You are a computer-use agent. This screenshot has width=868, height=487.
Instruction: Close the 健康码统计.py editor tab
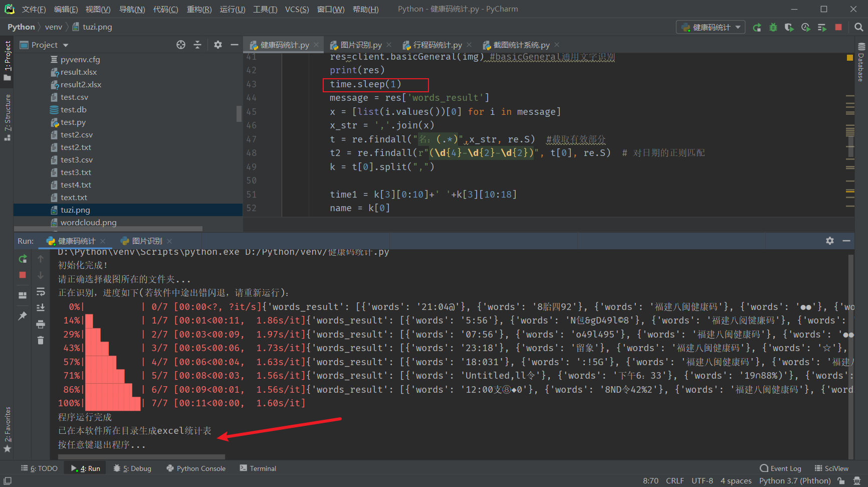(x=316, y=45)
